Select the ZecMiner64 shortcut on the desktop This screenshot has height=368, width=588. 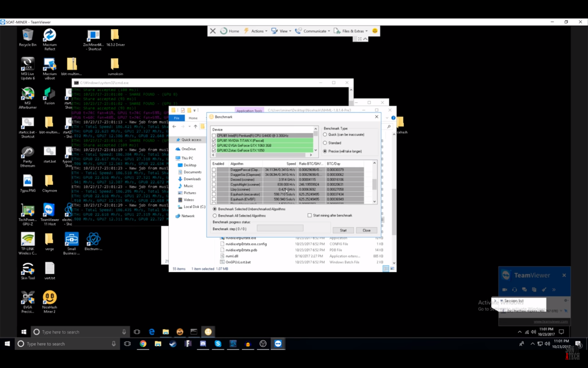point(93,40)
